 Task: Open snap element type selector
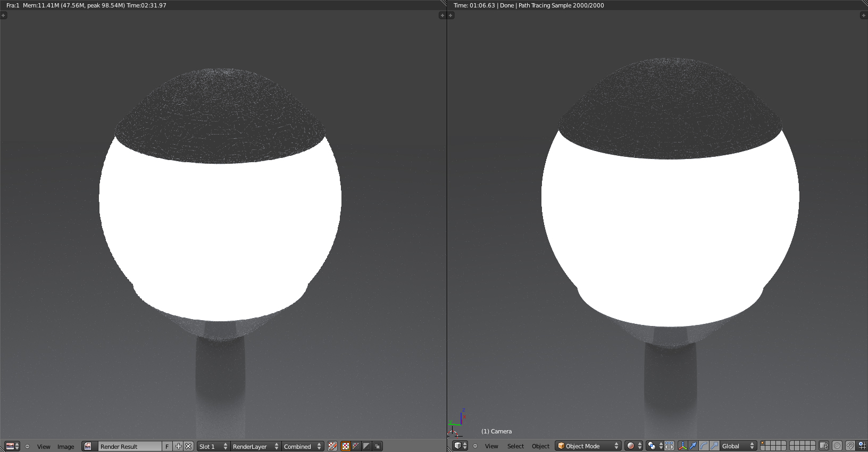coord(862,446)
